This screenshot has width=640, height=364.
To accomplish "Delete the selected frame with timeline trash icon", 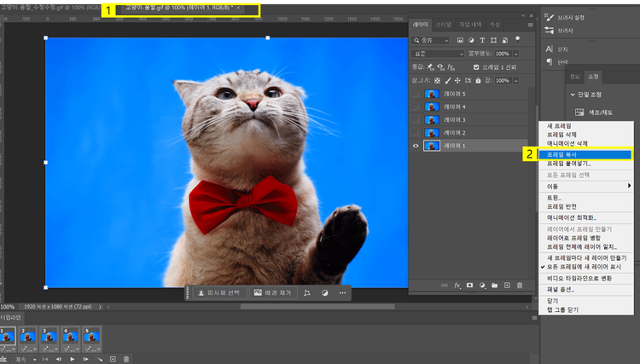I will tap(126, 359).
